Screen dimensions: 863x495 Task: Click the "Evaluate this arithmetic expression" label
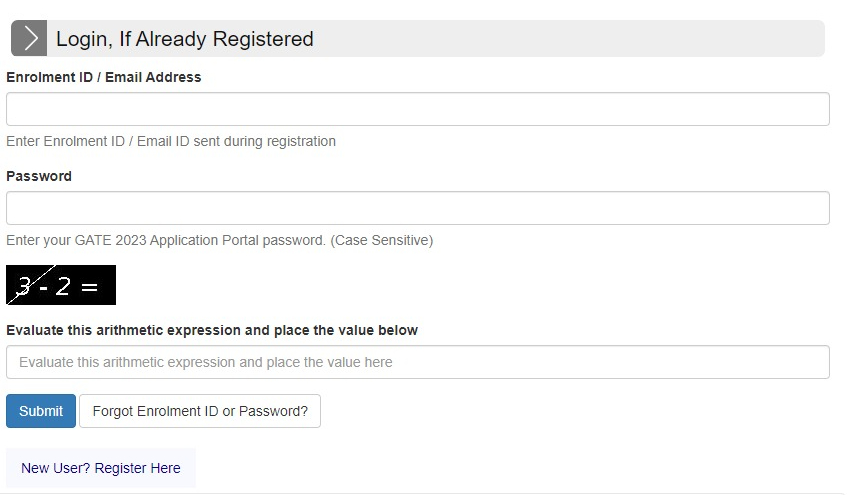click(x=212, y=330)
